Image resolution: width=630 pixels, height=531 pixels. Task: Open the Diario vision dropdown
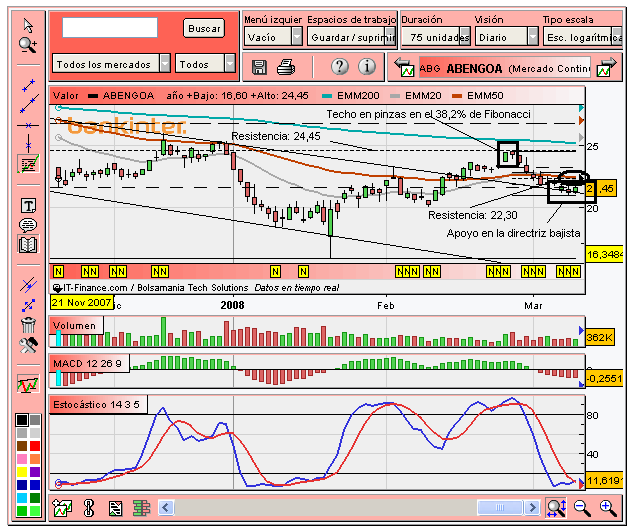click(506, 37)
